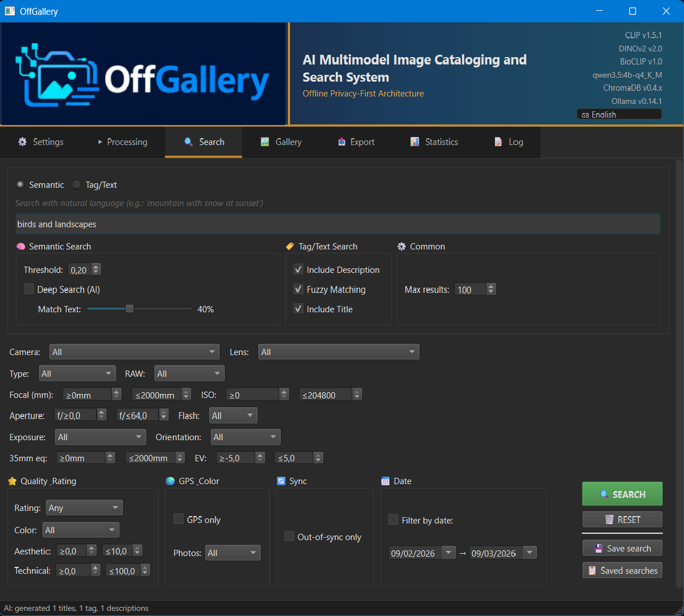Screen dimensions: 684x616
Task: Click the GB English language selector
Action: pyautogui.click(x=619, y=114)
